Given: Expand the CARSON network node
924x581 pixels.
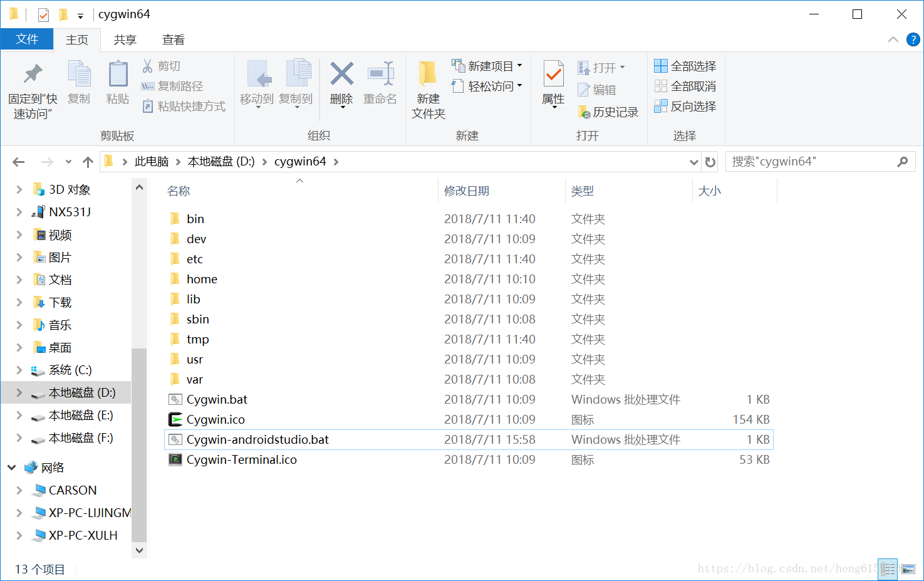Looking at the screenshot, I should (x=19, y=490).
